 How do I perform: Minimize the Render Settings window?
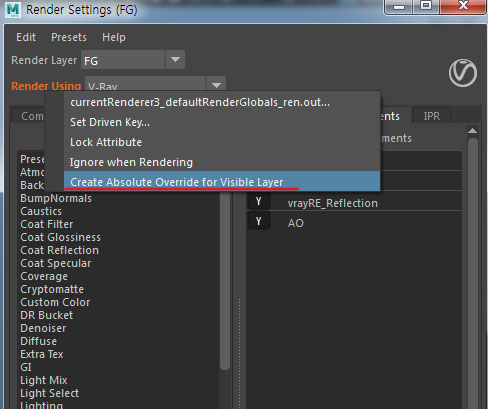pos(399,7)
